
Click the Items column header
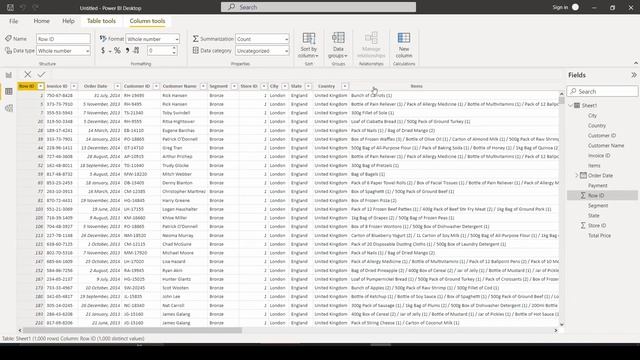point(416,86)
